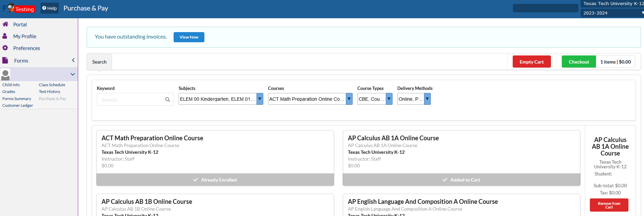This screenshot has width=644, height=216.
Task: Click the dark header search box
Action: point(546,8)
